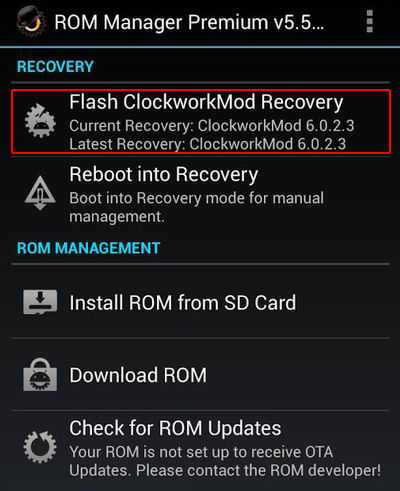This screenshot has width=400, height=491.
Task: Select Check for ROM Updates
Action: point(201,449)
